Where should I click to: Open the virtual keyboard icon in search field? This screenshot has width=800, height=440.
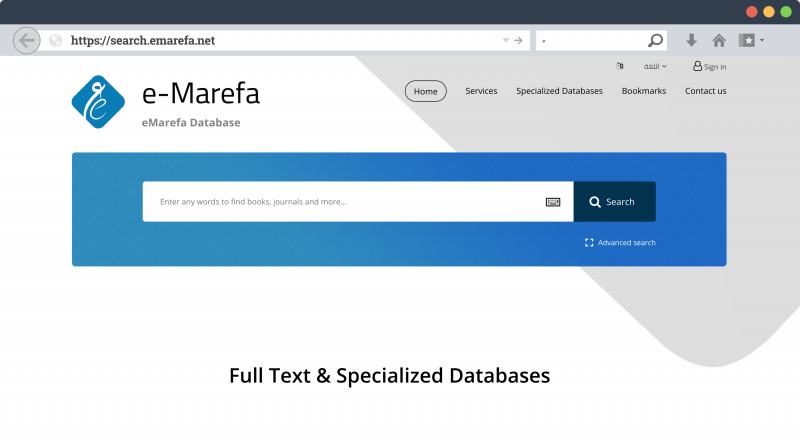(x=553, y=202)
